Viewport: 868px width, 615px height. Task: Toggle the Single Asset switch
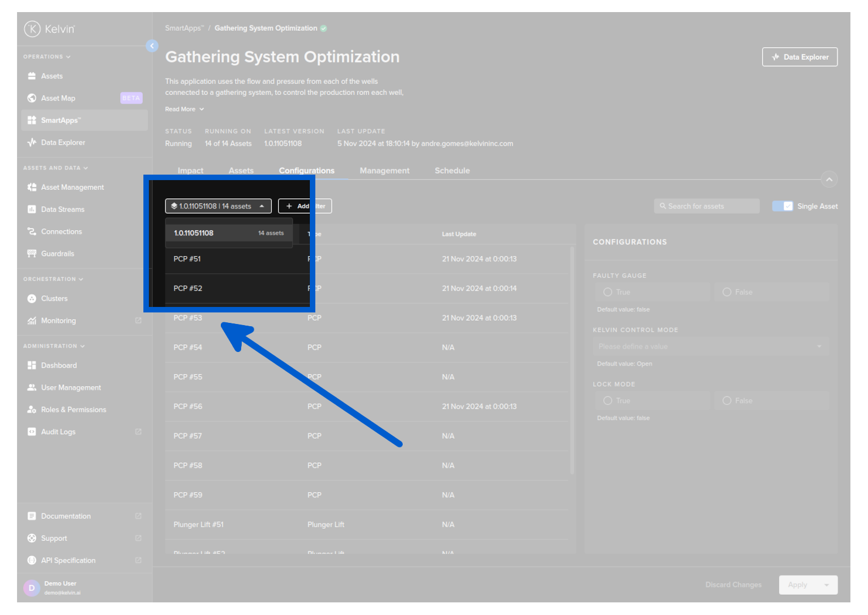pos(782,206)
